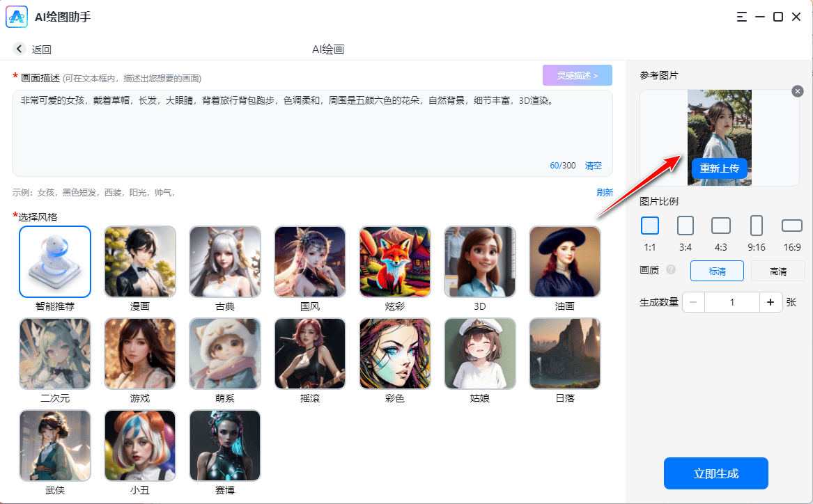This screenshot has height=504, width=813.
Task: Select the 4:3 aspect ratio option
Action: point(720,226)
